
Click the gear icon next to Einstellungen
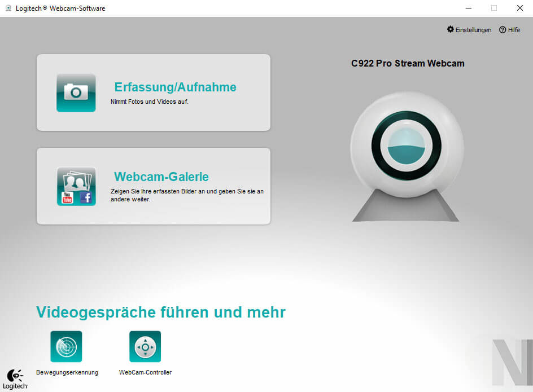click(x=450, y=29)
